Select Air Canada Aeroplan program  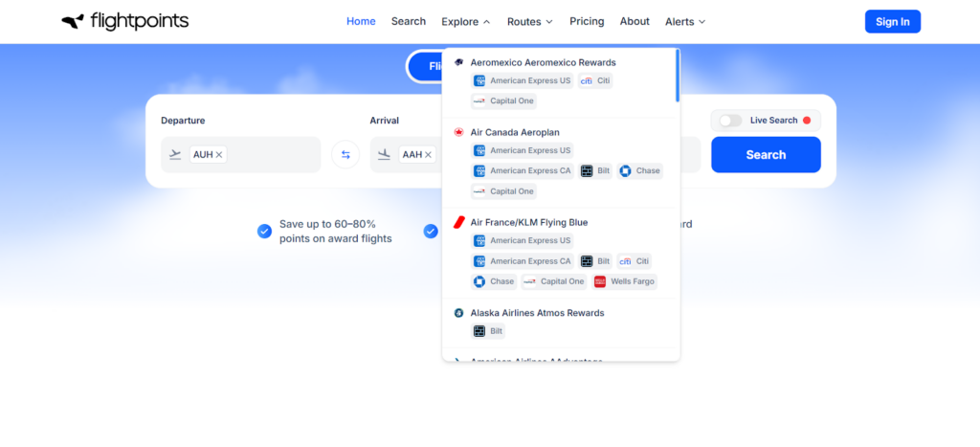click(515, 132)
